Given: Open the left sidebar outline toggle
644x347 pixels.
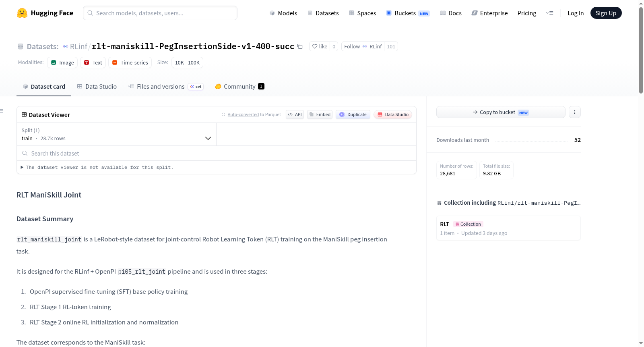Looking at the screenshot, I should click(2, 111).
